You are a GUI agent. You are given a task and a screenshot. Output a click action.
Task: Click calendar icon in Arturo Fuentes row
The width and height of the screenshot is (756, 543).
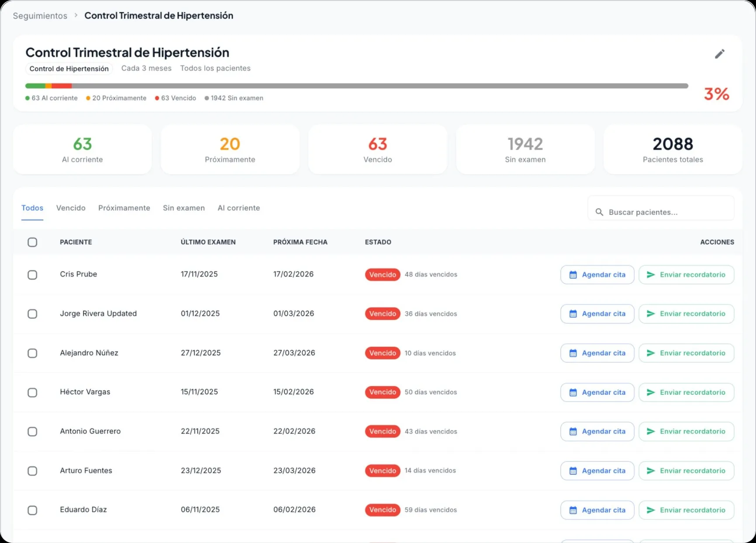point(573,471)
